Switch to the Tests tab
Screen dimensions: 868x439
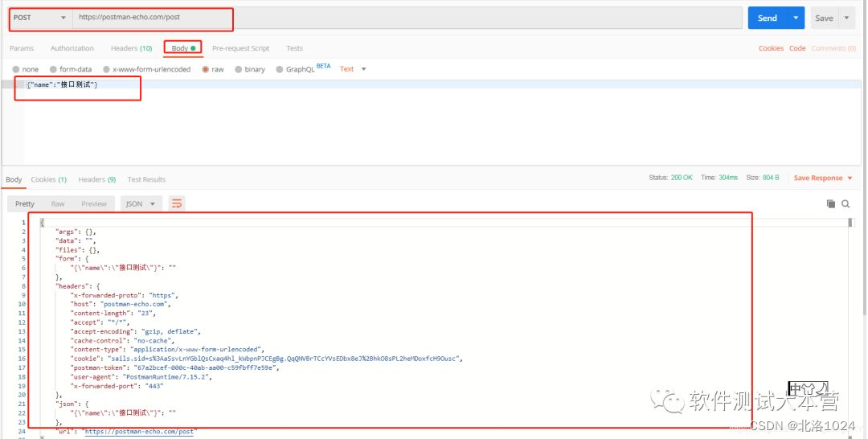(294, 48)
